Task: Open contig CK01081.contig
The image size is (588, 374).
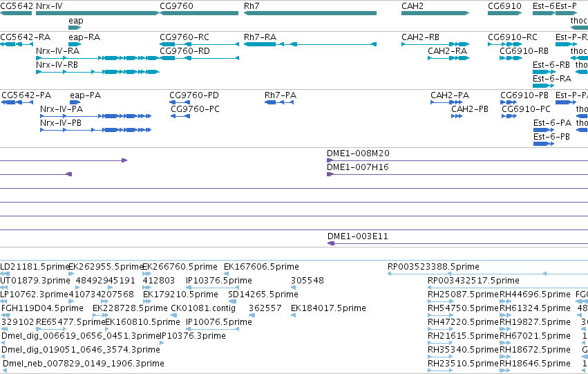Action: point(203,308)
